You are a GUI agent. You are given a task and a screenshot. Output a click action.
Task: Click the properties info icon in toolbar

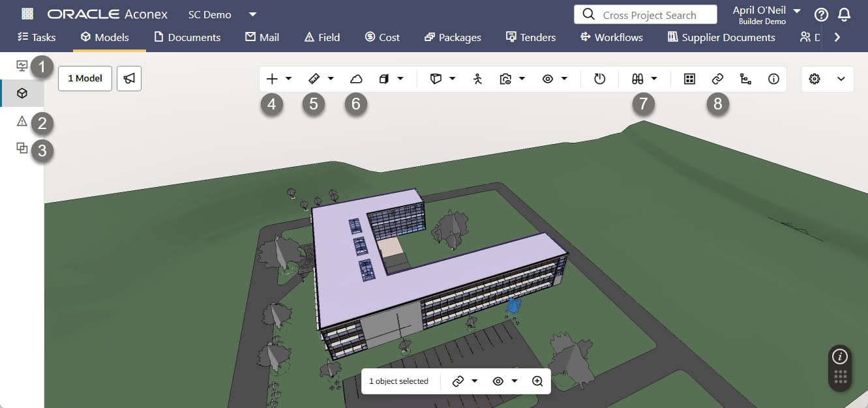point(773,79)
